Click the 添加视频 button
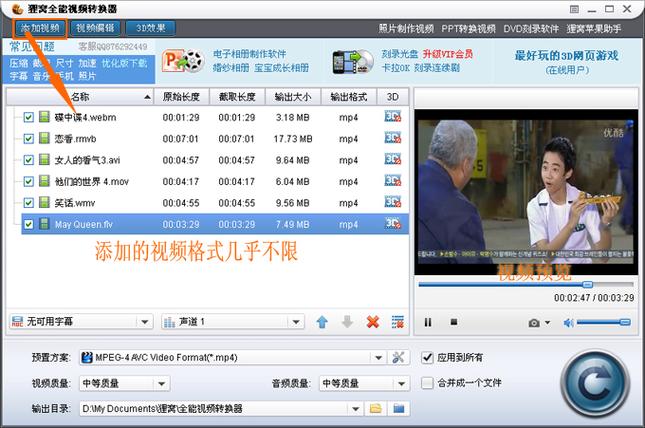 point(35,27)
